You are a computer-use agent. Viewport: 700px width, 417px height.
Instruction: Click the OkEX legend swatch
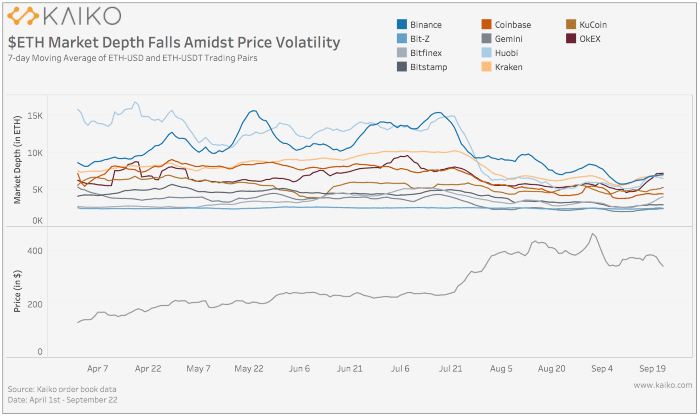(x=571, y=39)
